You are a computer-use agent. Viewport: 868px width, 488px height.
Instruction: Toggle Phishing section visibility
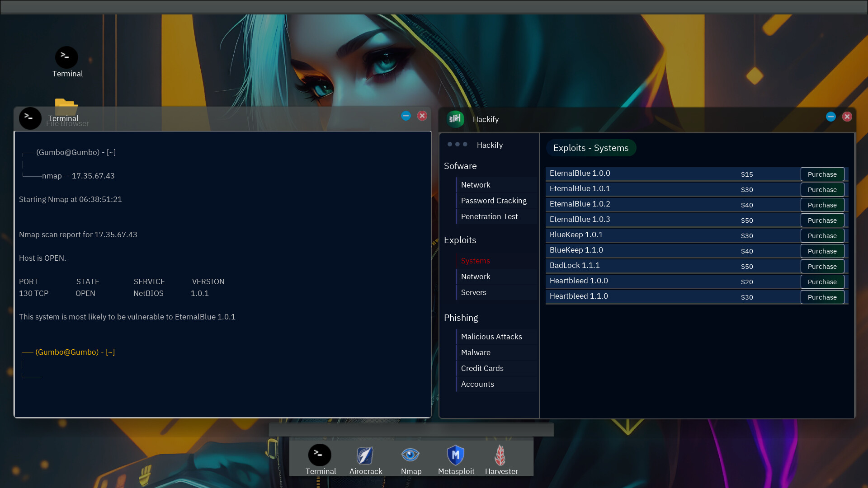tap(461, 317)
